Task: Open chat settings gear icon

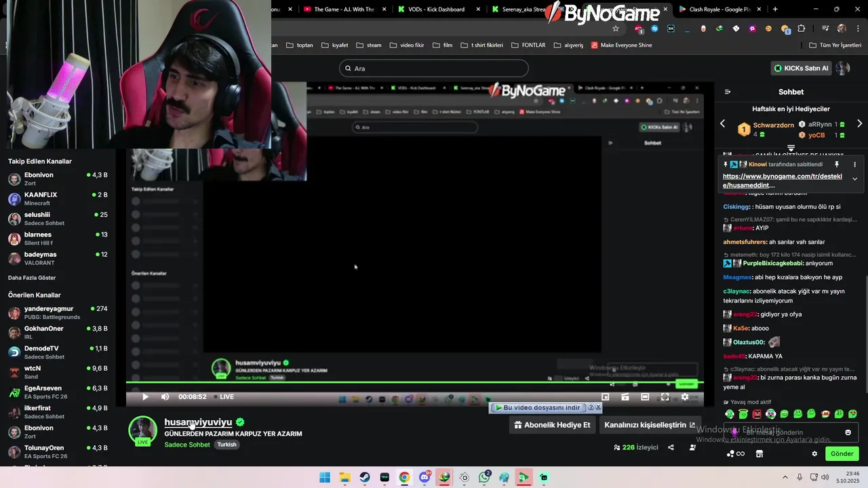Action: tap(814, 453)
